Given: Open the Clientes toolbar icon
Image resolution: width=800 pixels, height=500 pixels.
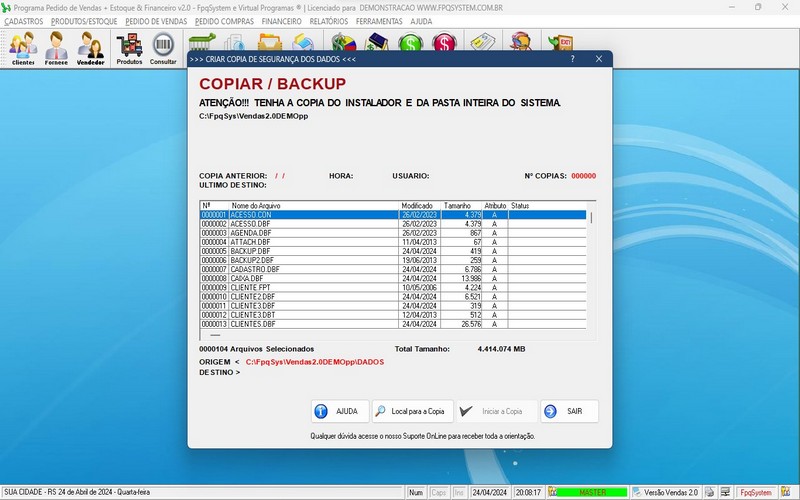Looking at the screenshot, I should pyautogui.click(x=23, y=48).
